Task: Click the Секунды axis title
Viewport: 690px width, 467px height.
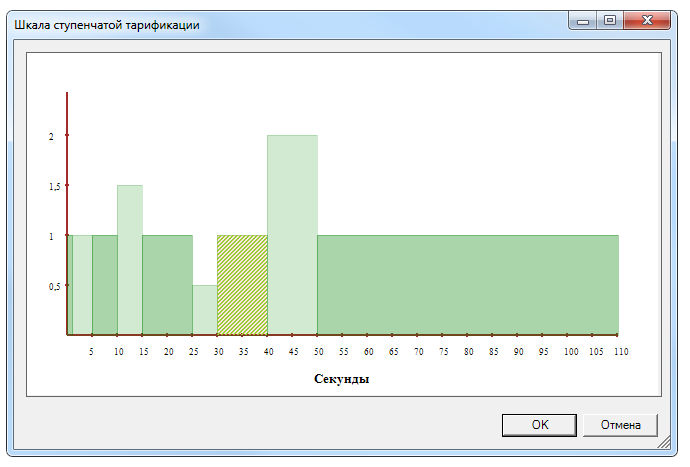Action: (x=341, y=379)
